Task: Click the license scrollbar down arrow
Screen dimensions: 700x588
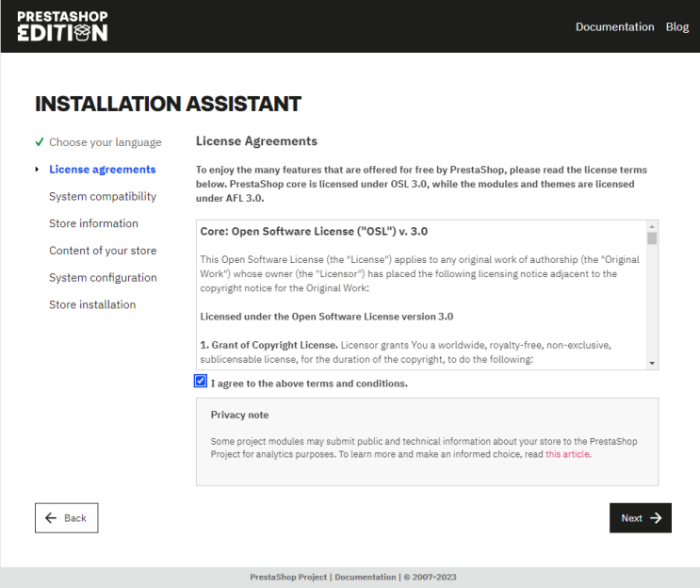Action: pos(651,363)
